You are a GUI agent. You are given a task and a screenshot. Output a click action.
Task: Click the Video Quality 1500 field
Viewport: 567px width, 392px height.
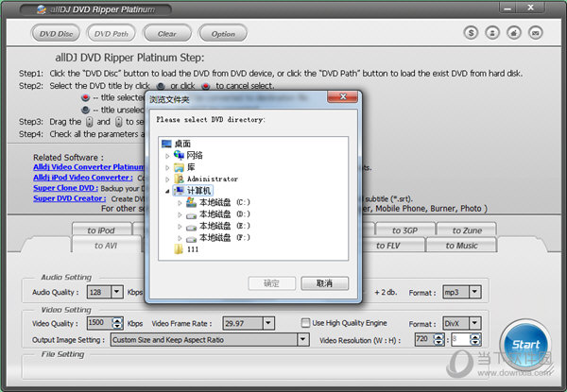99,323
